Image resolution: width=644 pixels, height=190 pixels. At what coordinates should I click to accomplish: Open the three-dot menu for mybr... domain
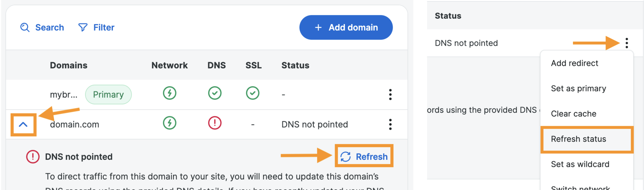(390, 95)
